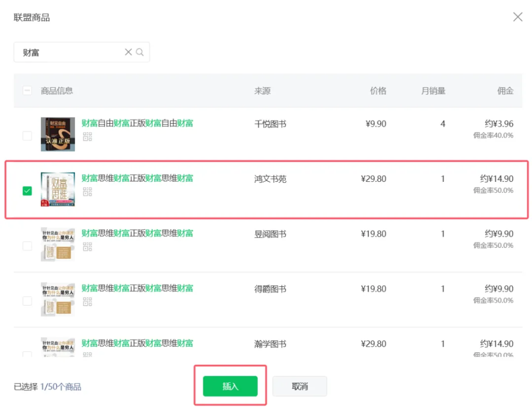The image size is (532, 411).
Task: Click the search magnifier icon
Action: tap(139, 52)
